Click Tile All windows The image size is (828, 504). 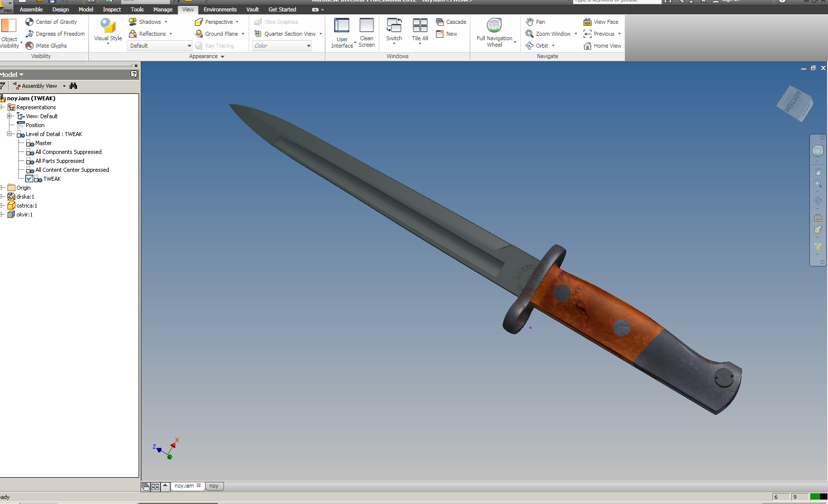tap(420, 31)
